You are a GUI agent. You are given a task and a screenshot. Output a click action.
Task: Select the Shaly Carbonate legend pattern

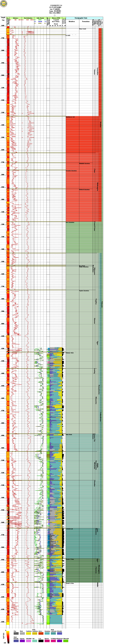[53, 633]
